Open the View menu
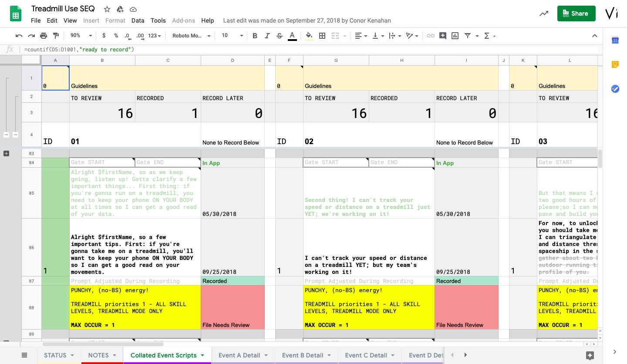 70,20
